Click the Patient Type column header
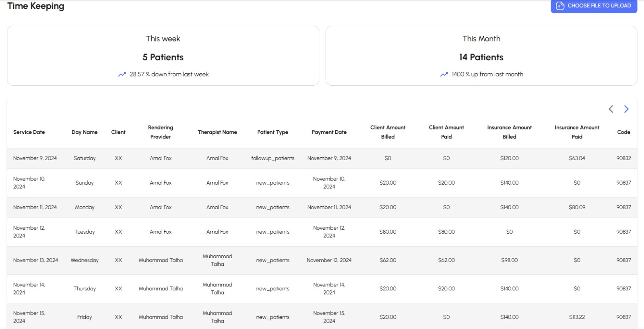Screen dimensions: 644x329 tap(272, 132)
